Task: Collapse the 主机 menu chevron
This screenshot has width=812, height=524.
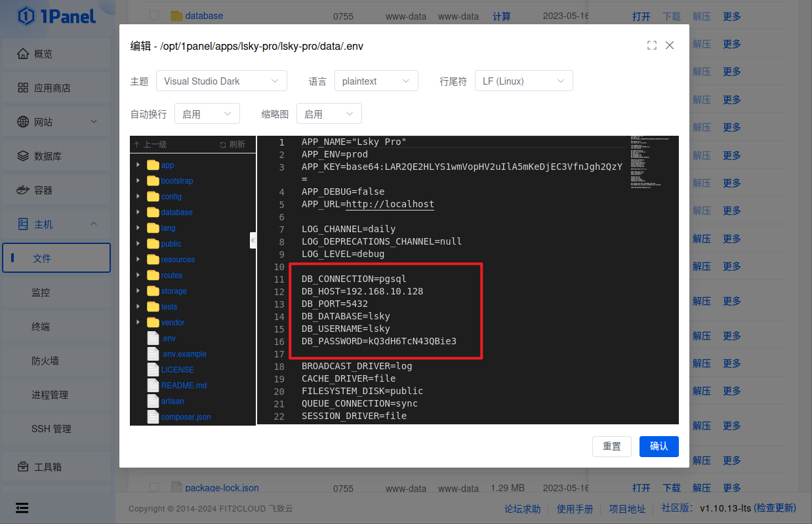Action: [94, 224]
